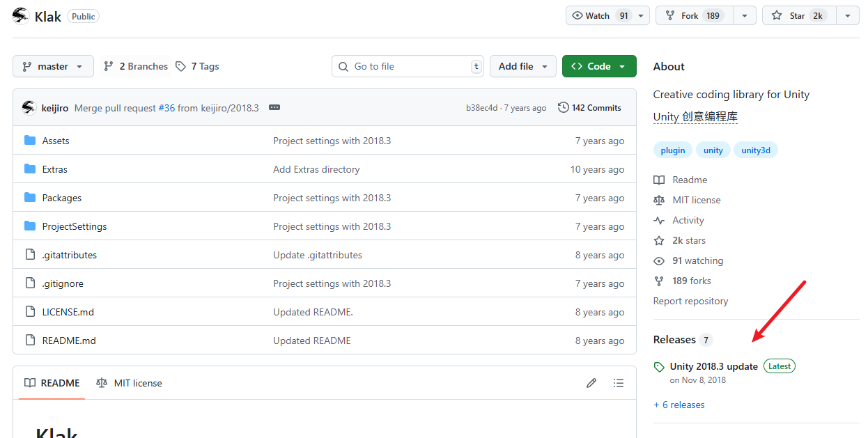This screenshot has height=438, width=868.
Task: Open the master branch selector
Action: pos(53,66)
